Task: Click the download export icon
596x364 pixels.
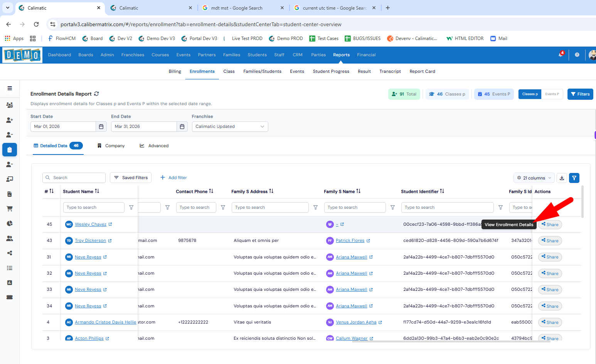Action: tap(562, 178)
